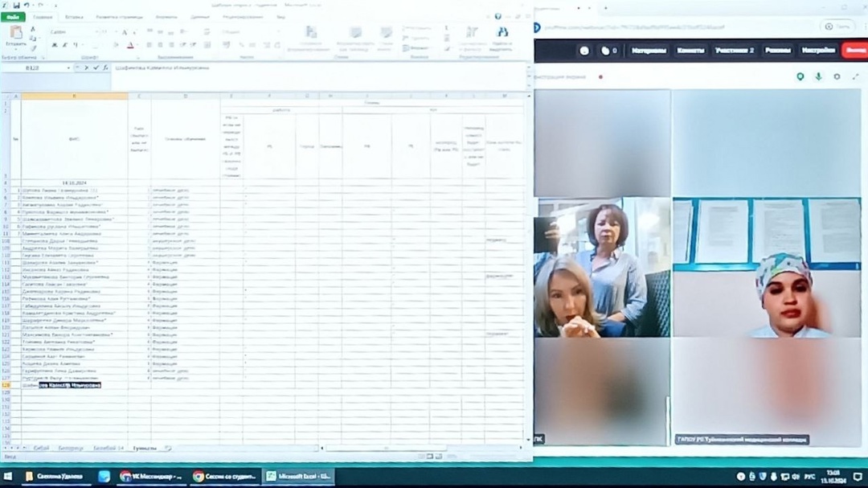This screenshot has width=868, height=488.
Task: Click the Format Painter brush icon
Action: pos(33,47)
